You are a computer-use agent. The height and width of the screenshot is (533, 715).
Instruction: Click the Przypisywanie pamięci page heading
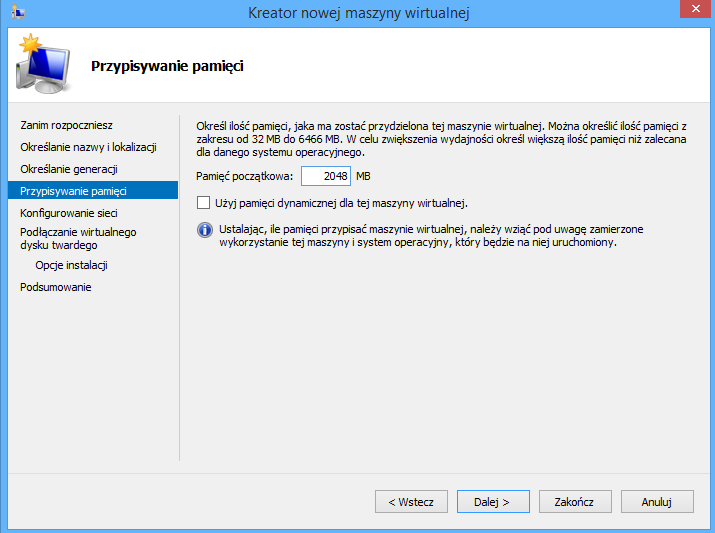[167, 67]
